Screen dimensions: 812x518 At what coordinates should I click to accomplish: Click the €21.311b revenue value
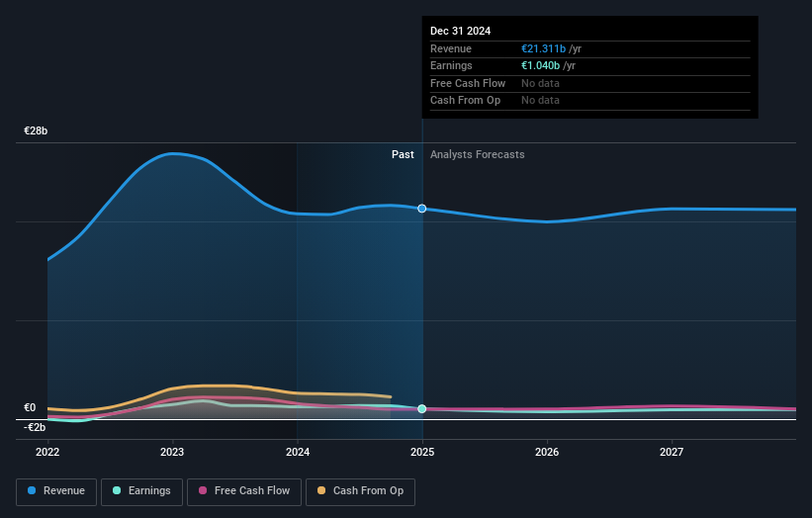pos(543,48)
